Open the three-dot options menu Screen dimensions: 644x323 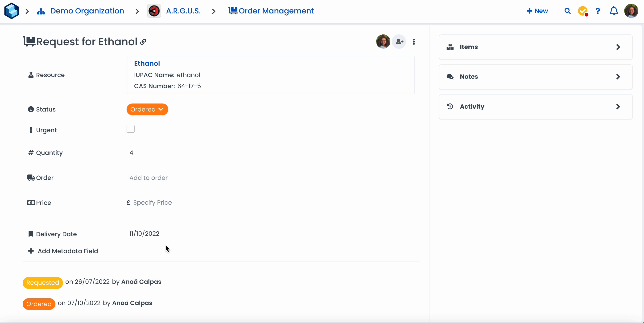click(414, 42)
